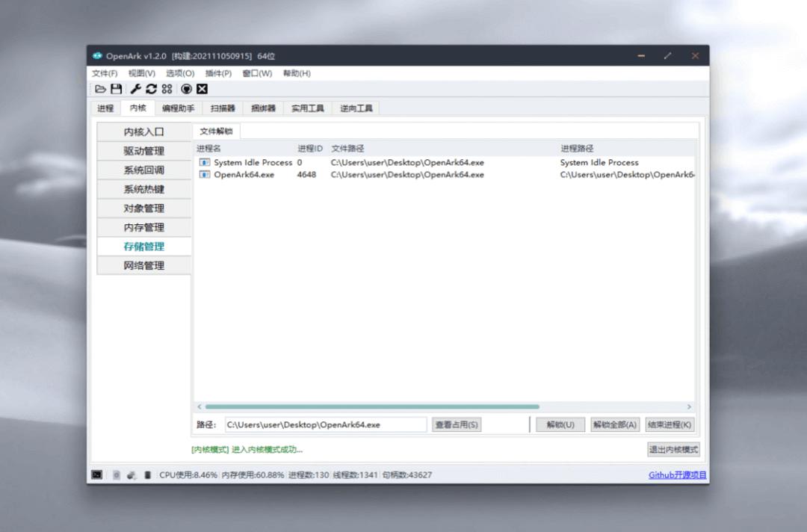Image resolution: width=807 pixels, height=532 pixels.
Task: Click the OpenArk logo in title bar
Action: tap(97, 55)
